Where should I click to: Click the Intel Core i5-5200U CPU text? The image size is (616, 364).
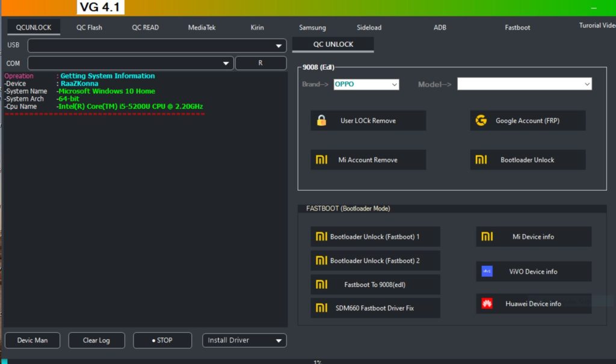tap(131, 106)
